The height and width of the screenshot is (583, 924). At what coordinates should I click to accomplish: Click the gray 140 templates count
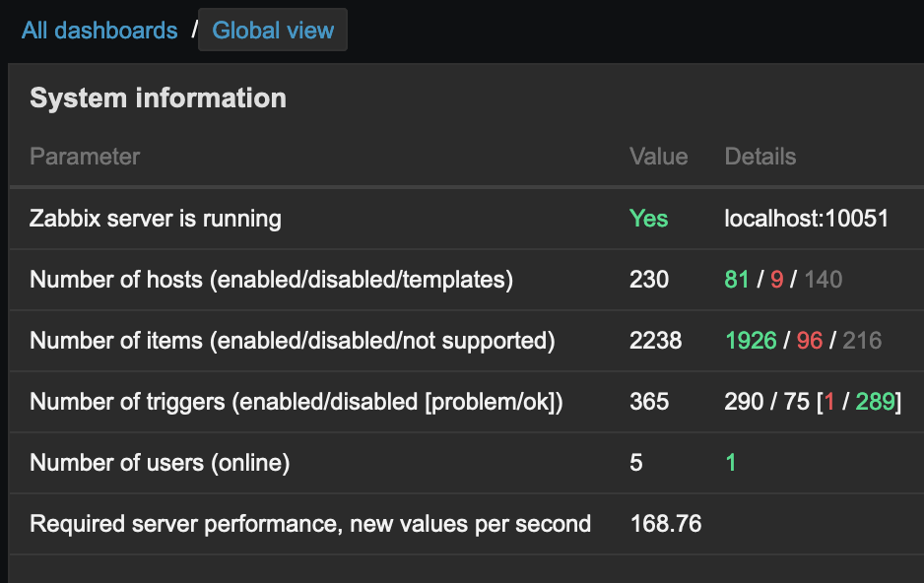pos(823,280)
